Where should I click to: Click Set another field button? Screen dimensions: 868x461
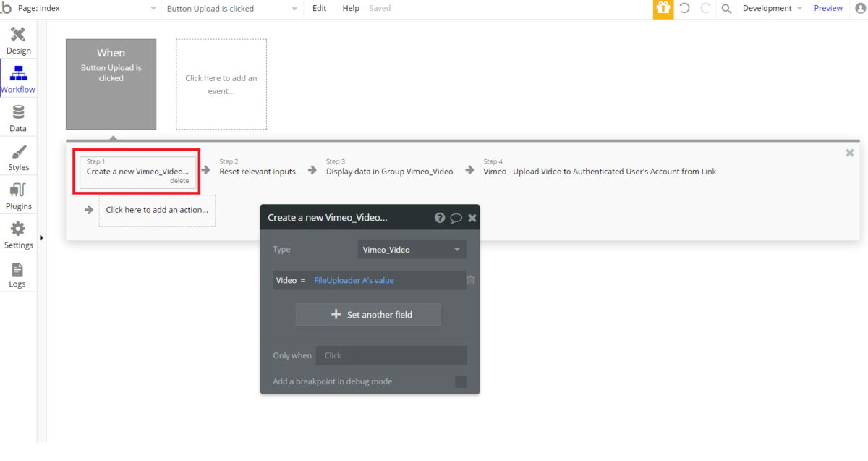[x=368, y=315]
